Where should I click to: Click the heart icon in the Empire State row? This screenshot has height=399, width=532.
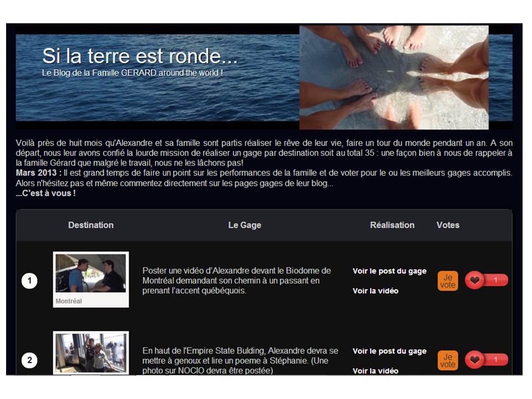(474, 360)
